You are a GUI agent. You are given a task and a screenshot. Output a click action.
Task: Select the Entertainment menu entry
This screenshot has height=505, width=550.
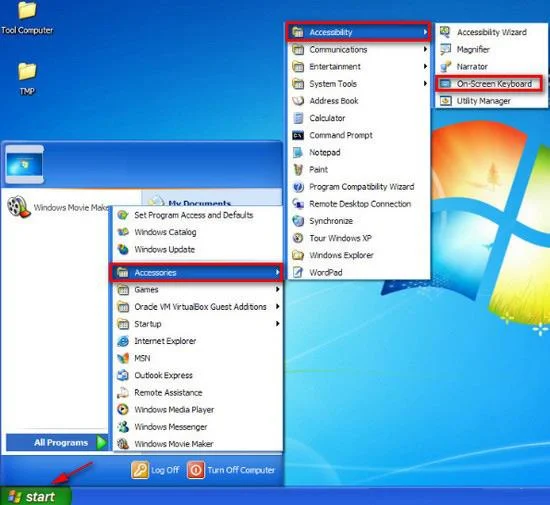coord(358,66)
